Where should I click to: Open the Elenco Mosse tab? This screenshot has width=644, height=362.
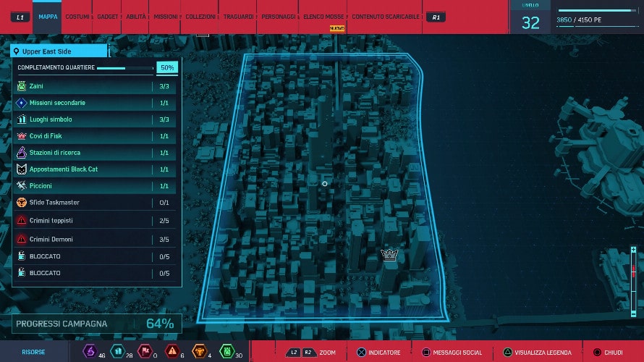pyautogui.click(x=323, y=17)
